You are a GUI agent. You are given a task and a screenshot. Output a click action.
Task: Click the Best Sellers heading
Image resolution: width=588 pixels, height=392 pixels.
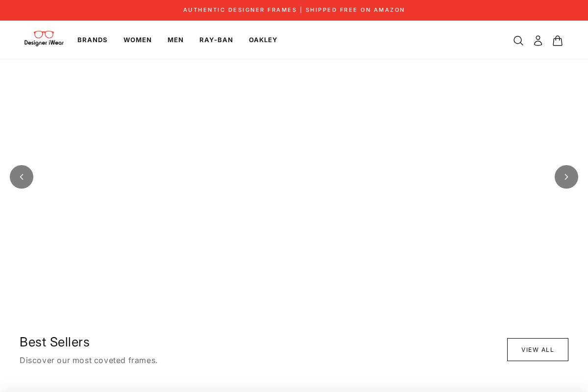[54, 342]
